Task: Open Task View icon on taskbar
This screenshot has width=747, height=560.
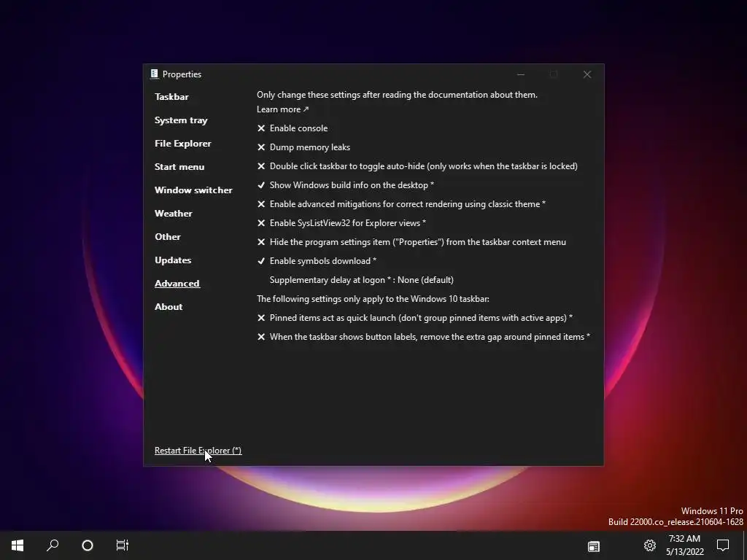Action: click(x=123, y=545)
